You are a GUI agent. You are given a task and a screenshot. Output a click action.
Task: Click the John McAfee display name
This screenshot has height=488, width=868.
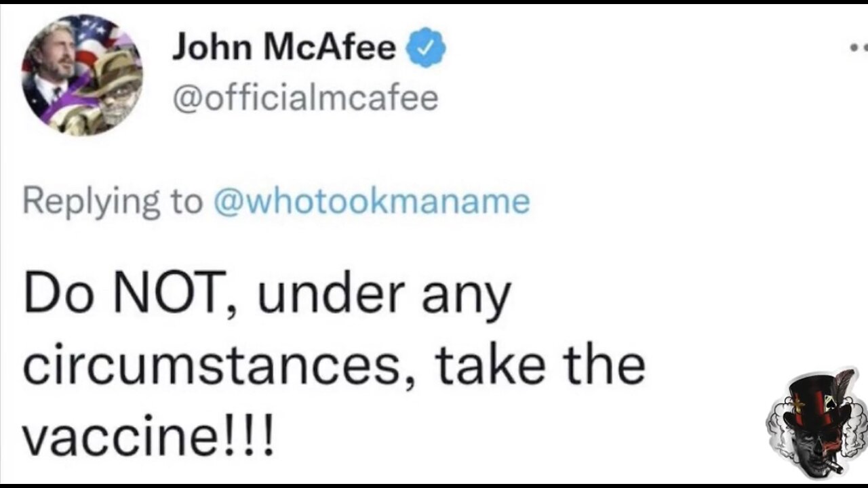(x=283, y=49)
